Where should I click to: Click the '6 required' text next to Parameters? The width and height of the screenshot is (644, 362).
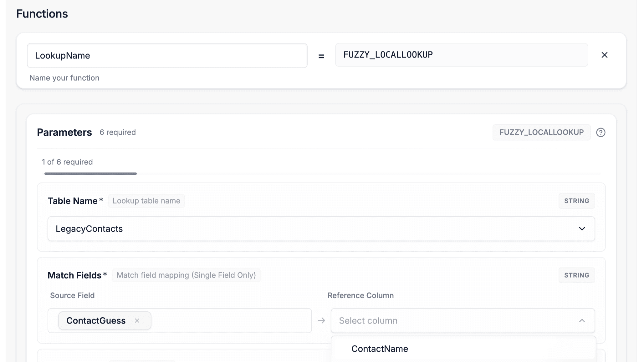[x=118, y=132]
